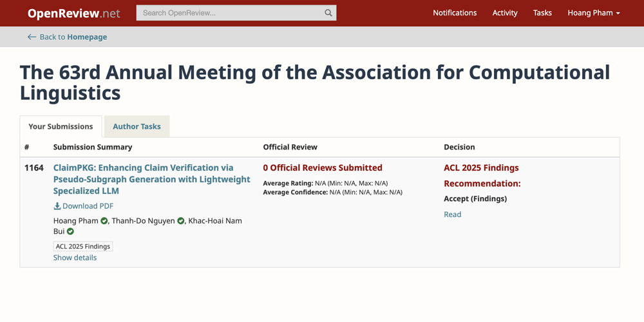This screenshot has width=644, height=322.
Task: Click the # column header
Action: (26, 147)
